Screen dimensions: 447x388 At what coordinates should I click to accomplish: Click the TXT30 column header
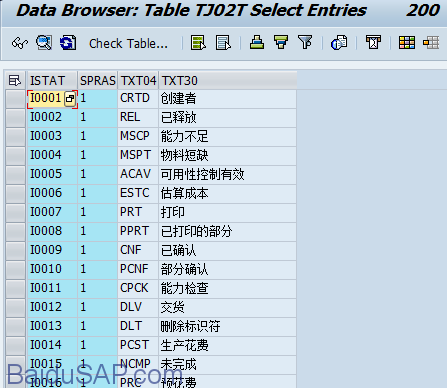click(228, 80)
